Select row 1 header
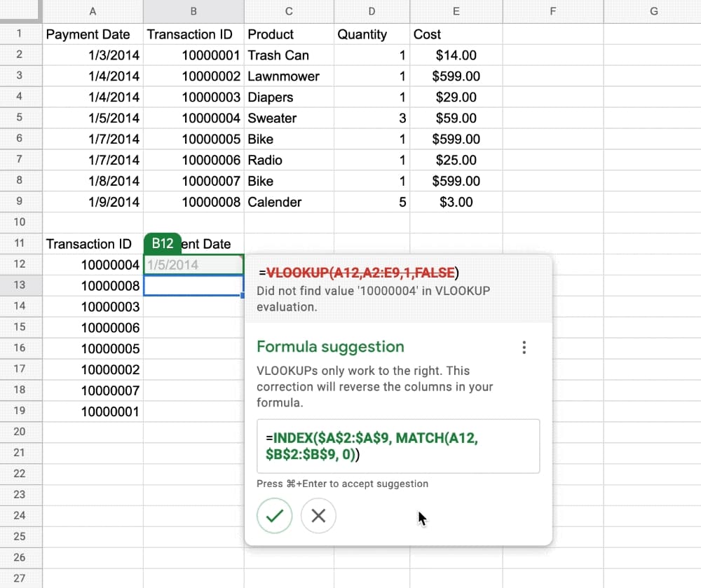The height and width of the screenshot is (588, 701). pyautogui.click(x=19, y=34)
